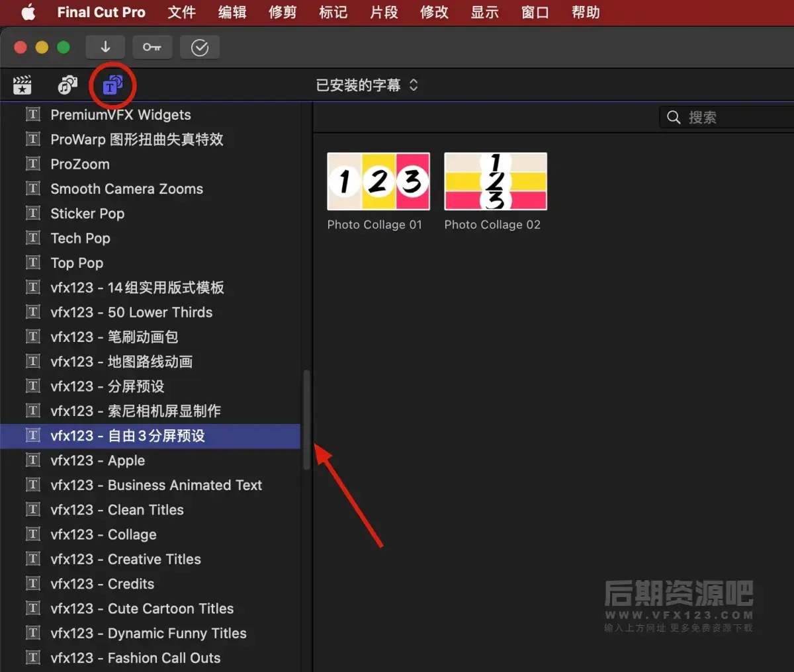
Task: Click the import media down-arrow button
Action: 105,47
